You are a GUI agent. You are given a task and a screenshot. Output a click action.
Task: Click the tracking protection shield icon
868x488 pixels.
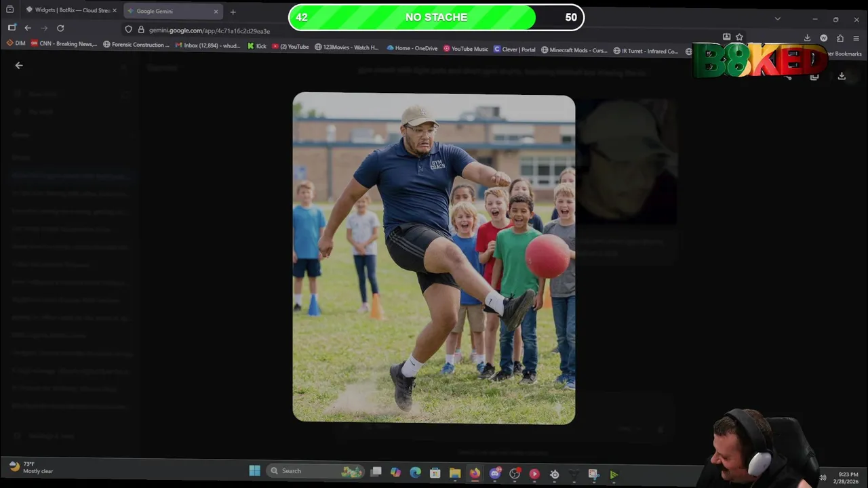coord(128,29)
